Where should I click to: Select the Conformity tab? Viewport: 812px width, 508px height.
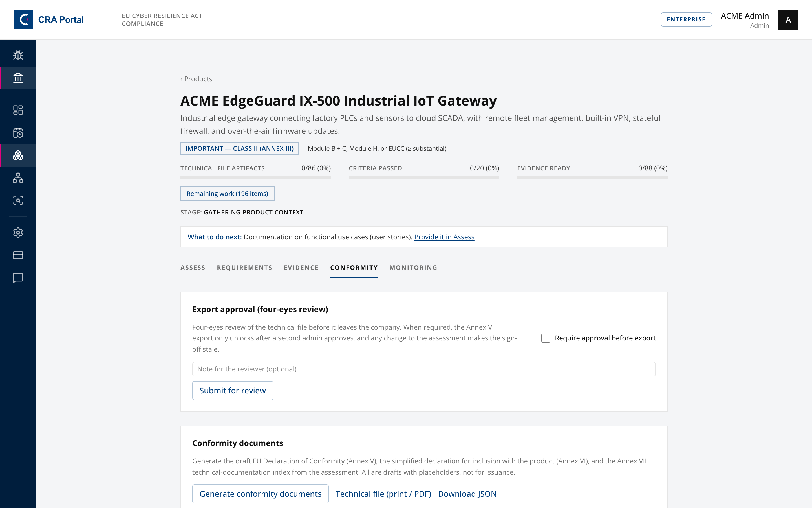pos(354,268)
